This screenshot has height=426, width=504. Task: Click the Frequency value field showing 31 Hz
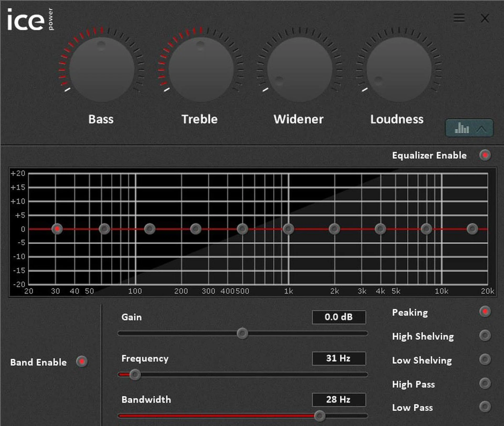(x=339, y=358)
